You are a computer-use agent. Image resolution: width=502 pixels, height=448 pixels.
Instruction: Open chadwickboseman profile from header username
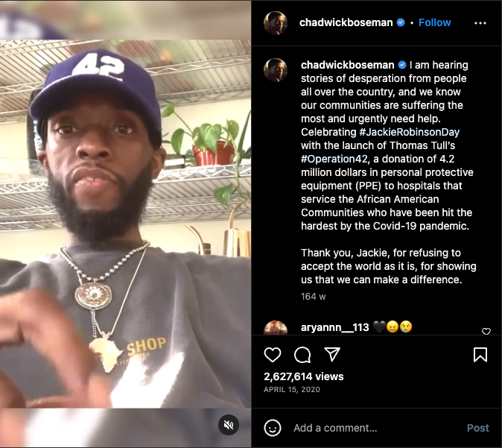pyautogui.click(x=346, y=22)
